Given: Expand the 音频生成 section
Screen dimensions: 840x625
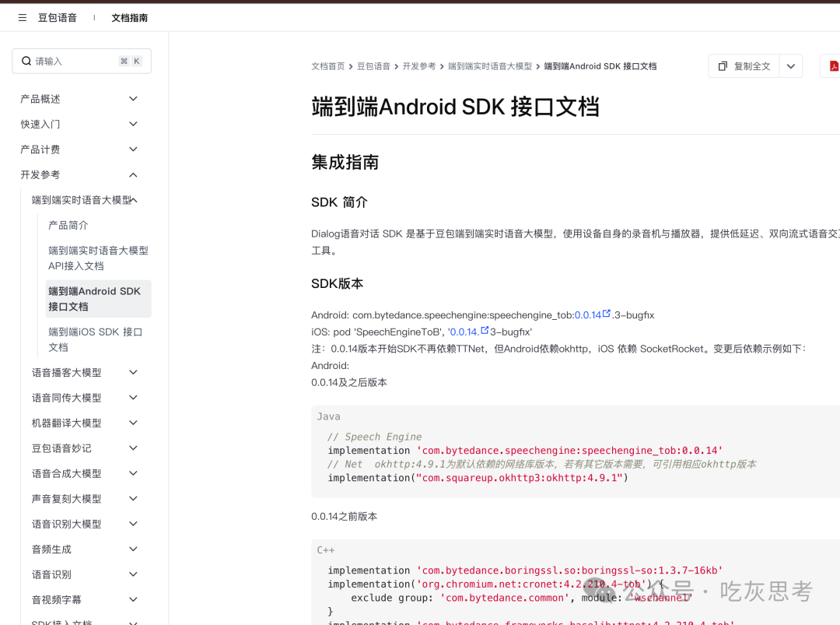Looking at the screenshot, I should (x=134, y=549).
